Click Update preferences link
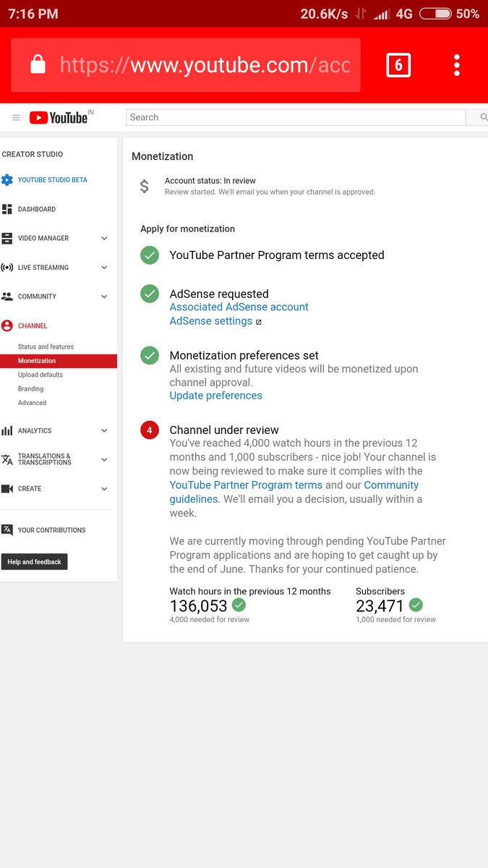 click(x=216, y=396)
